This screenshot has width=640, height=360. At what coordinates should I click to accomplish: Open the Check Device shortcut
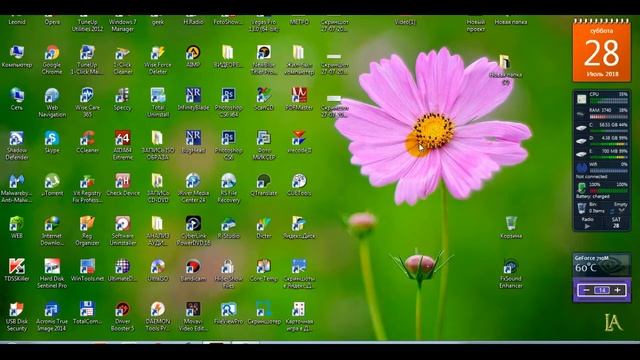point(122,185)
